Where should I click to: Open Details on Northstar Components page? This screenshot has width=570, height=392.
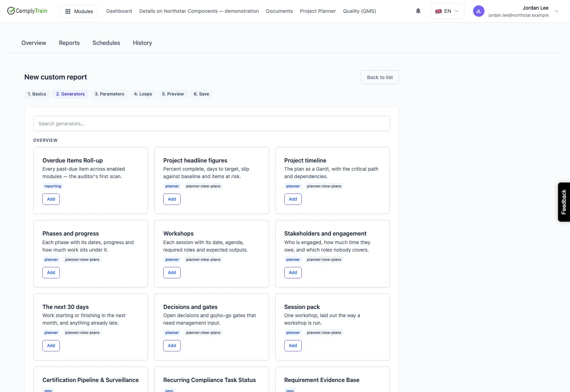point(199,11)
